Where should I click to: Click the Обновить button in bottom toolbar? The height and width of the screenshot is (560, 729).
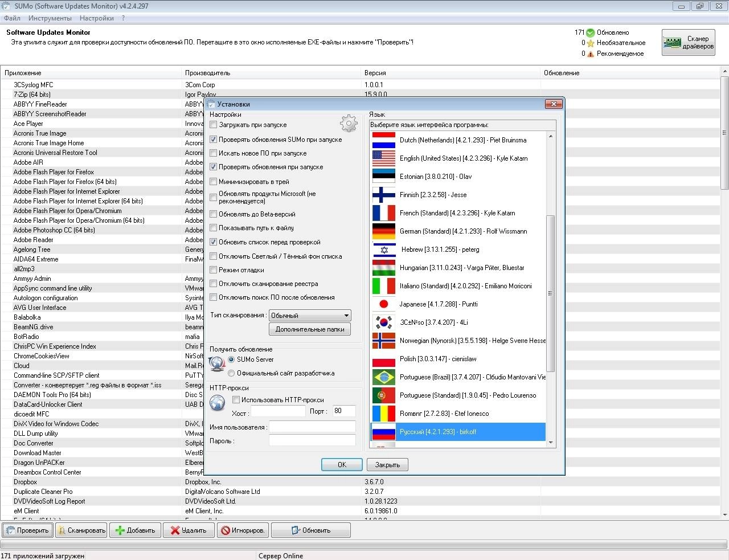pyautogui.click(x=310, y=530)
